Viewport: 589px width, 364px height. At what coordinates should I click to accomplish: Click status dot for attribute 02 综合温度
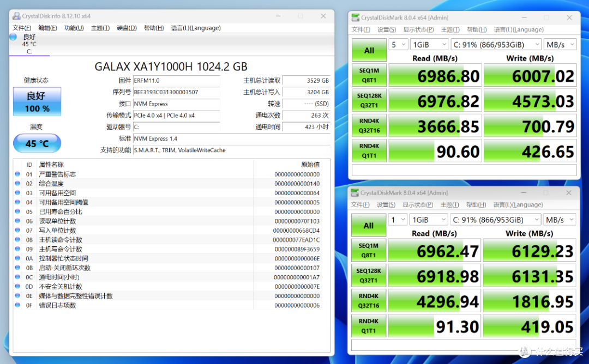point(17,184)
